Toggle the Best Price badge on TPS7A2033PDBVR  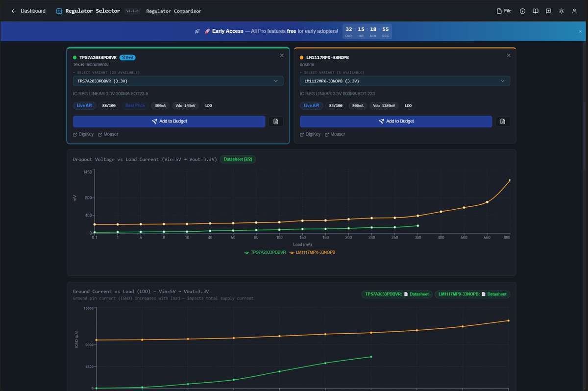135,105
